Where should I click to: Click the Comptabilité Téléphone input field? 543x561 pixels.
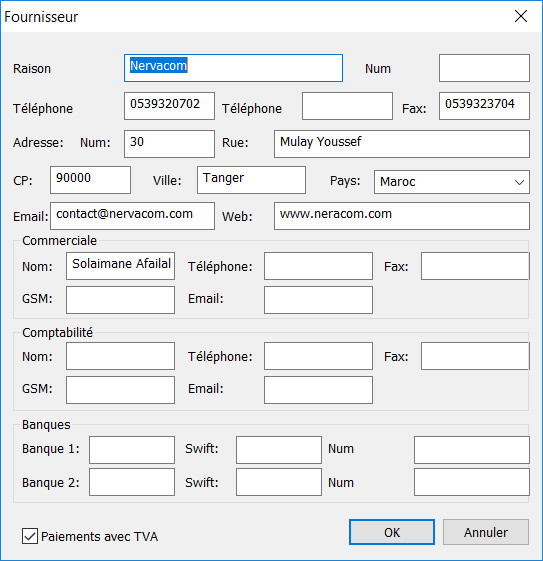coord(318,356)
